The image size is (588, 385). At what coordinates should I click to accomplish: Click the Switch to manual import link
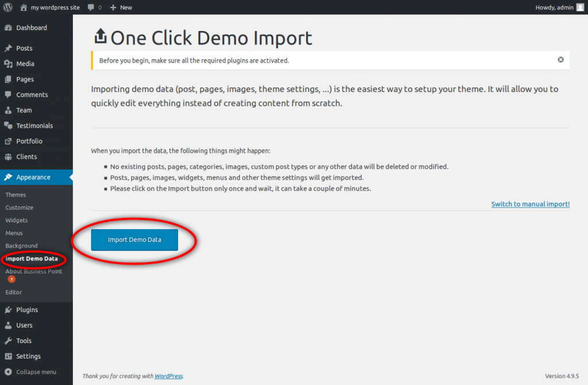click(530, 204)
